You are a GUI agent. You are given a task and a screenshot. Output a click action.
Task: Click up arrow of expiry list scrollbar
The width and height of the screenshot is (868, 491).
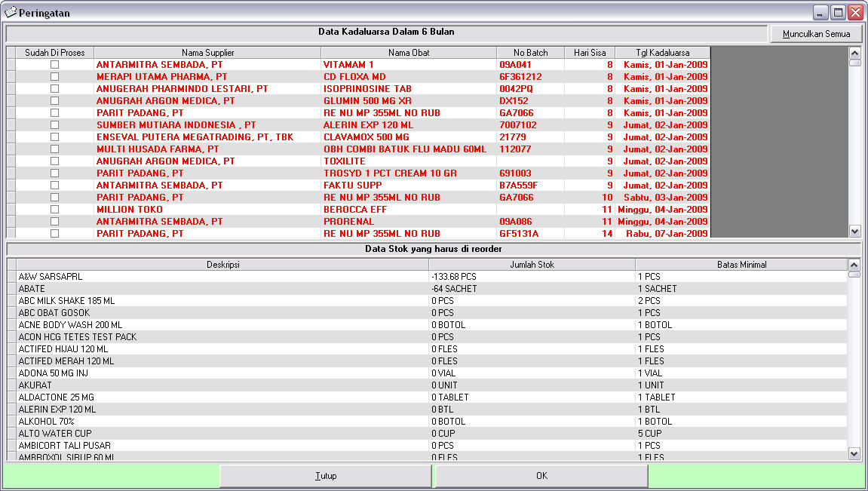click(854, 53)
